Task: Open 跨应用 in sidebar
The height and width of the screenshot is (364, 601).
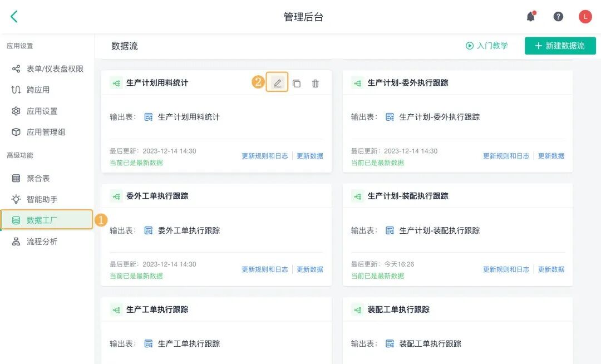Action: tap(47, 90)
